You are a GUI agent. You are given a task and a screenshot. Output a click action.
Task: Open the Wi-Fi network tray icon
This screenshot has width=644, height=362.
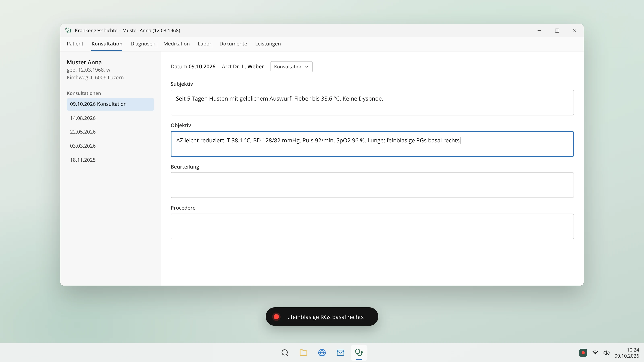[595, 353]
